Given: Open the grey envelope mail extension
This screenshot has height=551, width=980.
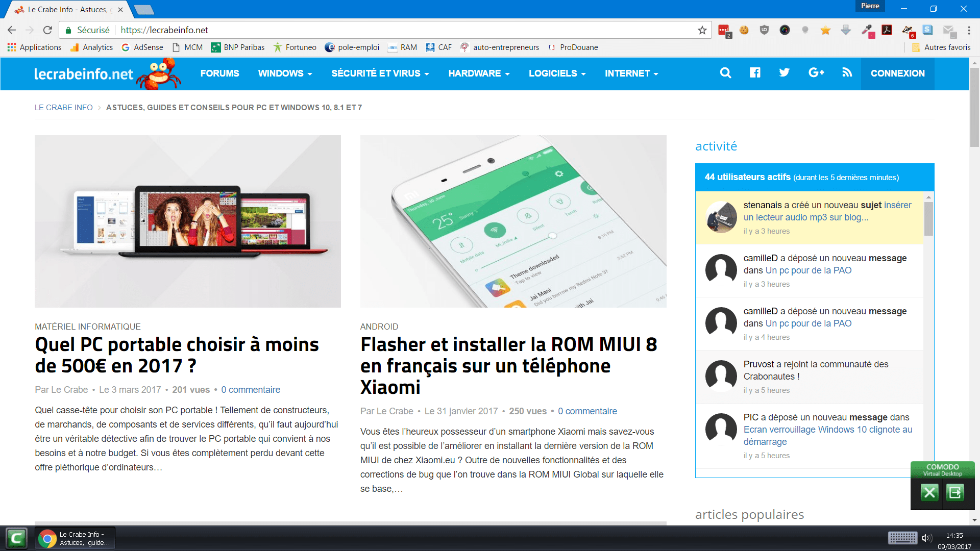Looking at the screenshot, I should 949,31.
